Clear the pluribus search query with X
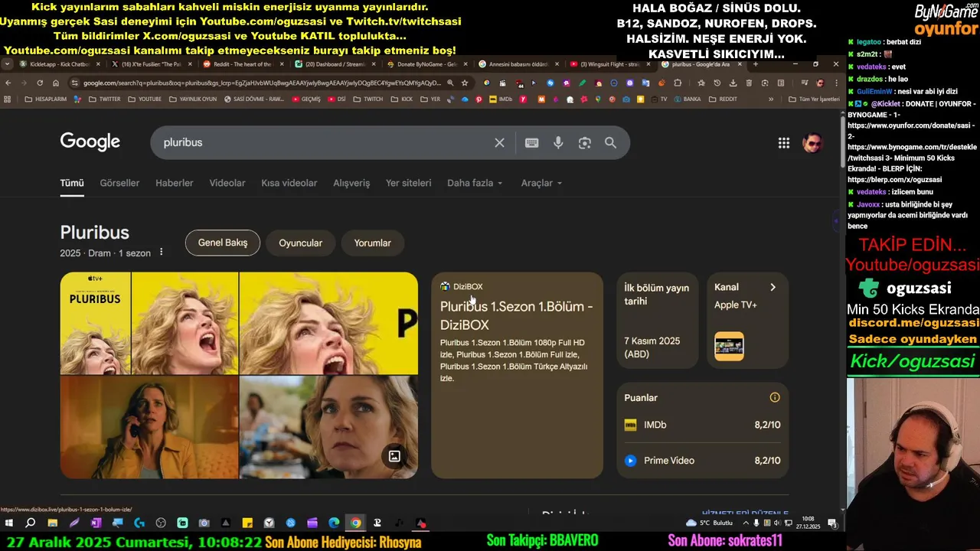Viewport: 980px width, 551px height. tap(499, 142)
